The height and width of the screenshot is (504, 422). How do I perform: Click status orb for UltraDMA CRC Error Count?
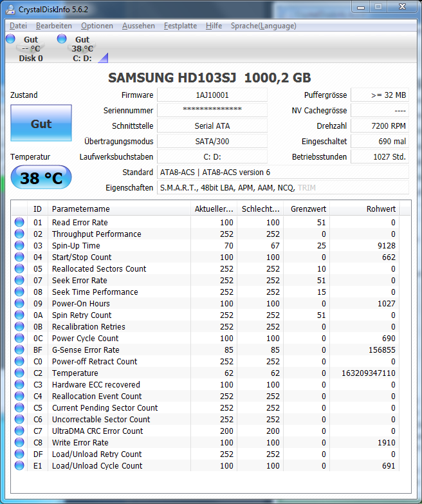[x=19, y=431]
